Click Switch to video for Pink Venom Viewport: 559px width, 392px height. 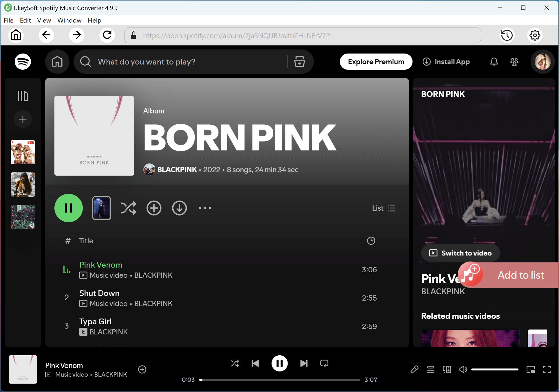tap(460, 253)
